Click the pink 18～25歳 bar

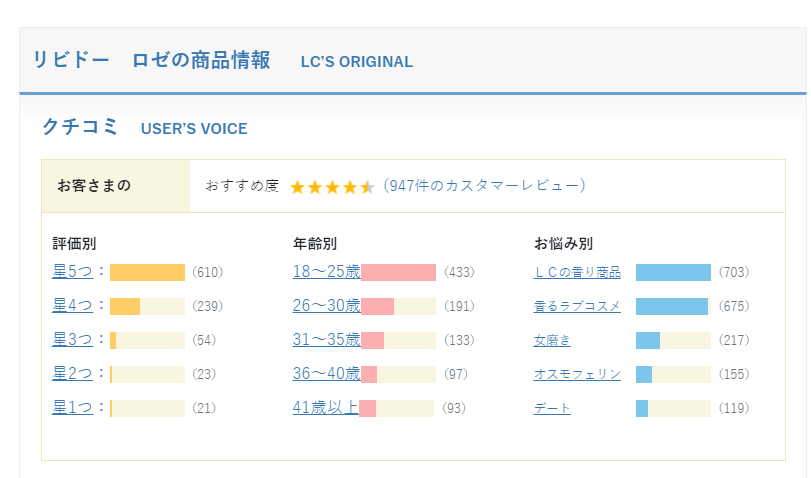[398, 273]
